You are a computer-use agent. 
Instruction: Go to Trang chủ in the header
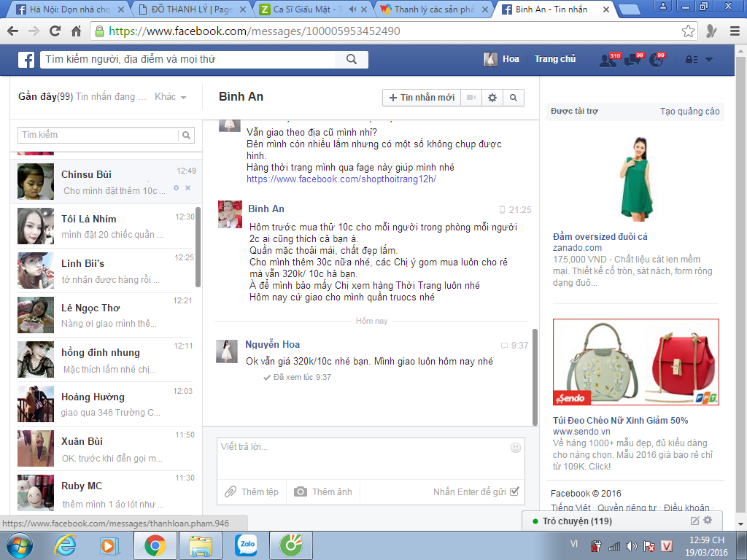coord(555,59)
